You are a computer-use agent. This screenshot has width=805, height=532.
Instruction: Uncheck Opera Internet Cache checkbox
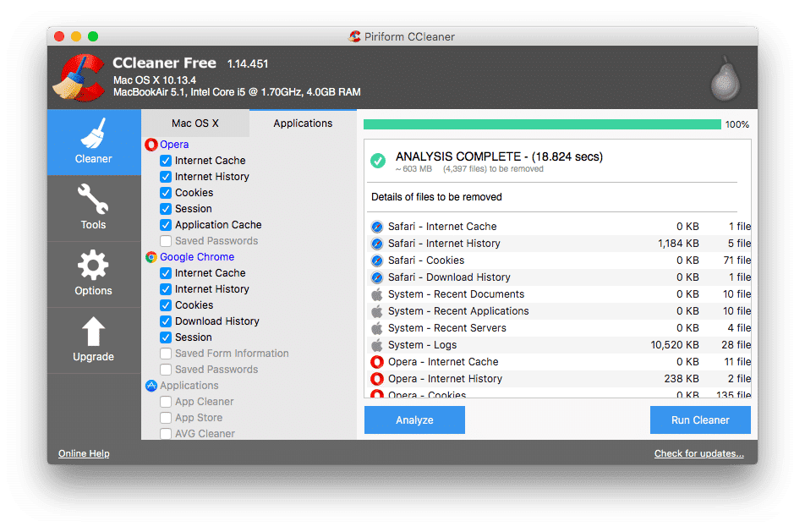(166, 161)
